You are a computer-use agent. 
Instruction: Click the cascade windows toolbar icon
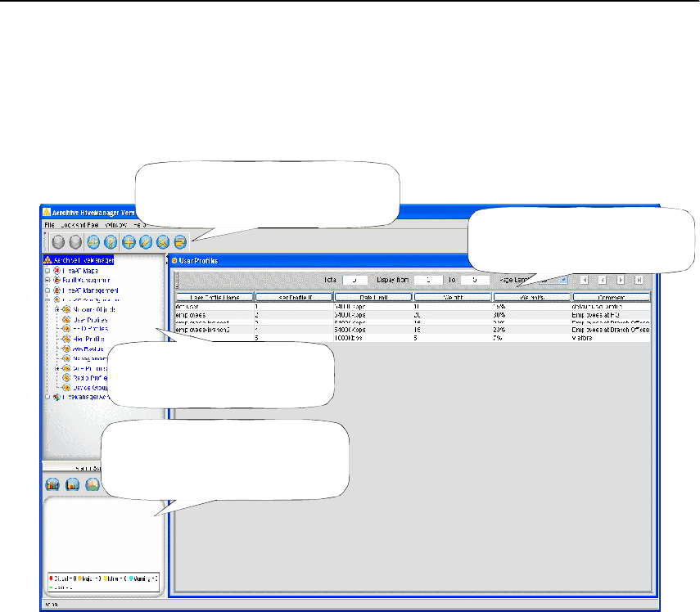click(180, 242)
